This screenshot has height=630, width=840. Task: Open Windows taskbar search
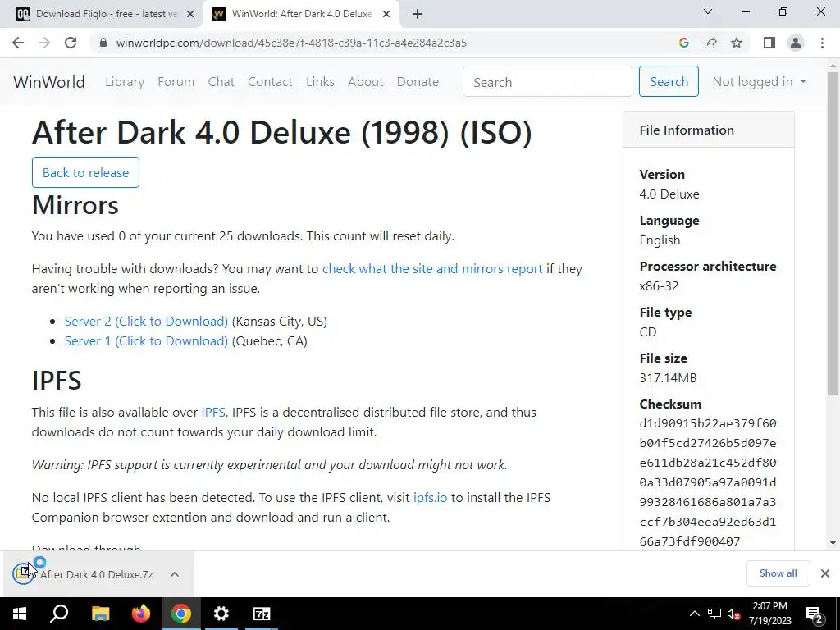pyautogui.click(x=59, y=614)
